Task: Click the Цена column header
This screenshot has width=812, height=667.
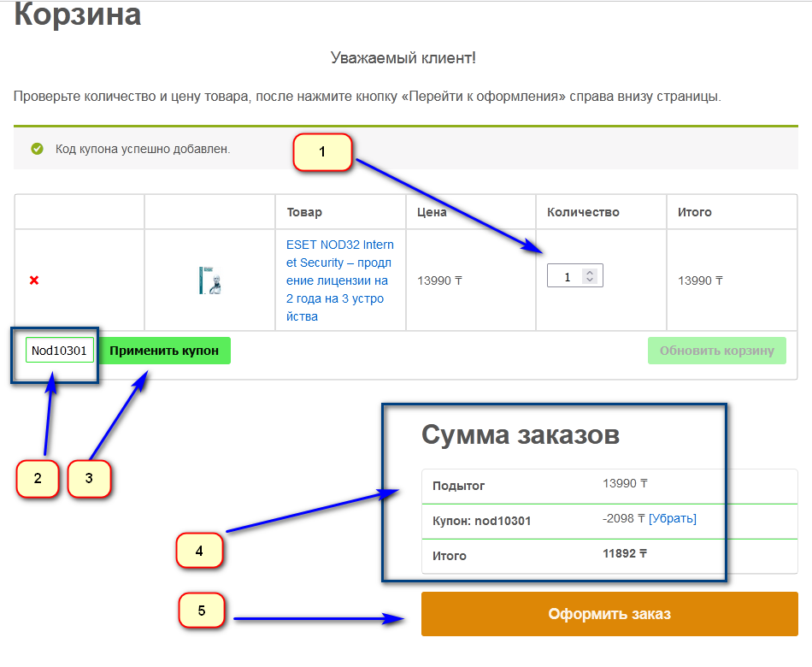Action: pyautogui.click(x=432, y=212)
